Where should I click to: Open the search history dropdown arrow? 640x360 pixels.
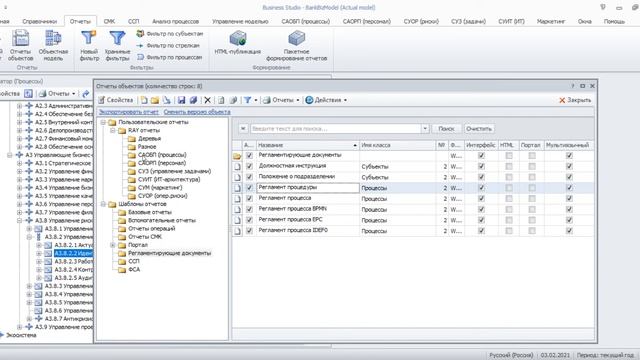[x=425, y=129]
